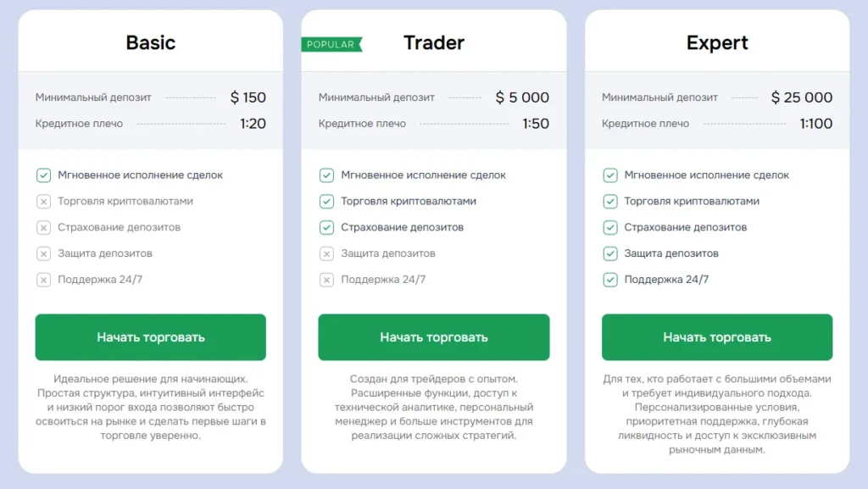
Task: Start trading with the Basic plan
Action: 151,337
